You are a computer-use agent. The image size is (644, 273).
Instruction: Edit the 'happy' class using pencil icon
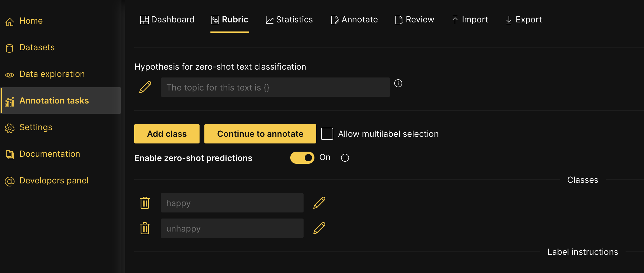319,203
